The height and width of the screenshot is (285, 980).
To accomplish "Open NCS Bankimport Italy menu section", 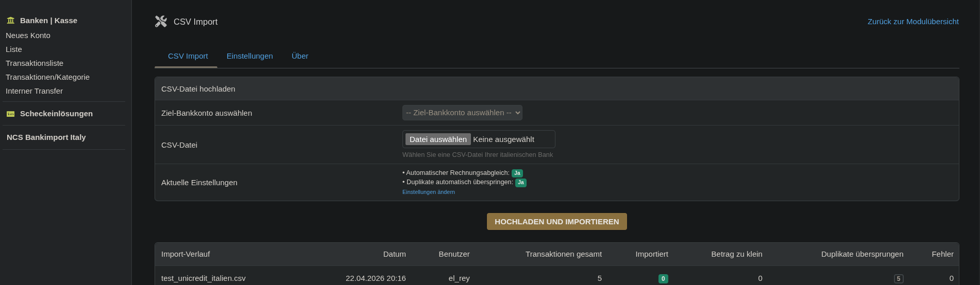I will [46, 137].
